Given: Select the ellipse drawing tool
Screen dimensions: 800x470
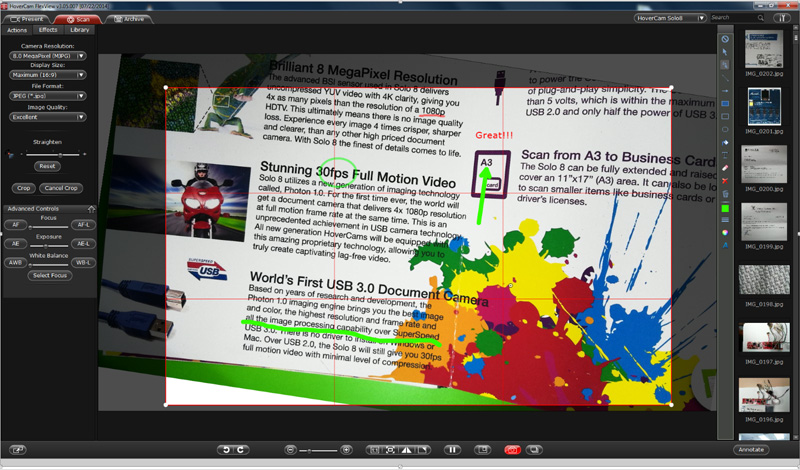Looking at the screenshot, I should click(x=725, y=130).
